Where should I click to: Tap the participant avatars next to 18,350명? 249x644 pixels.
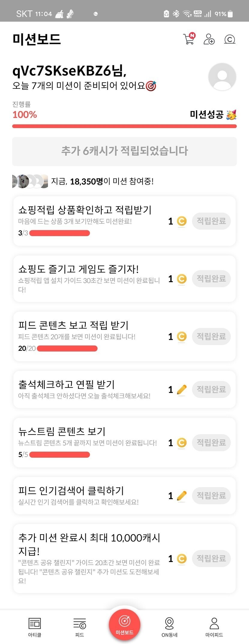(x=30, y=181)
